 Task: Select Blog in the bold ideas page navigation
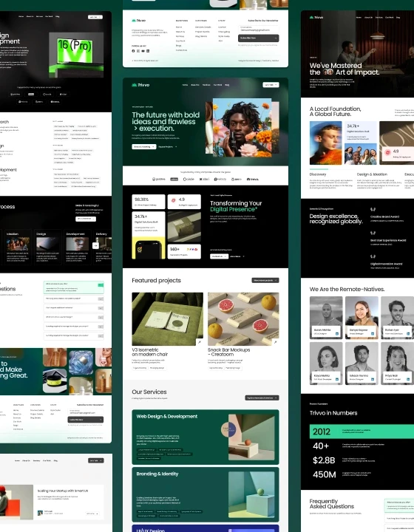[x=227, y=85]
